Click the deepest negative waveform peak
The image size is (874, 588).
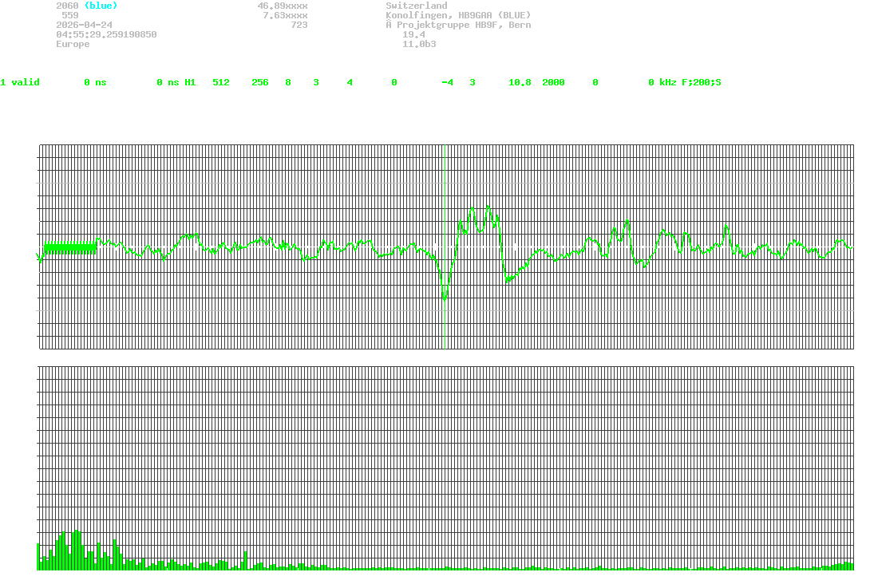[445, 298]
